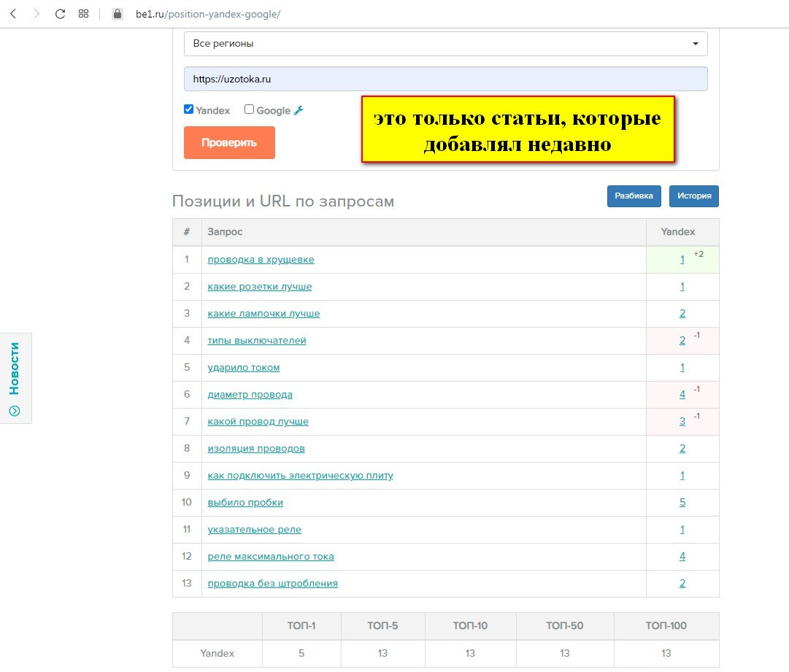Screen dimensions: 789x672
Task: View site security padlock info
Action: (x=118, y=14)
